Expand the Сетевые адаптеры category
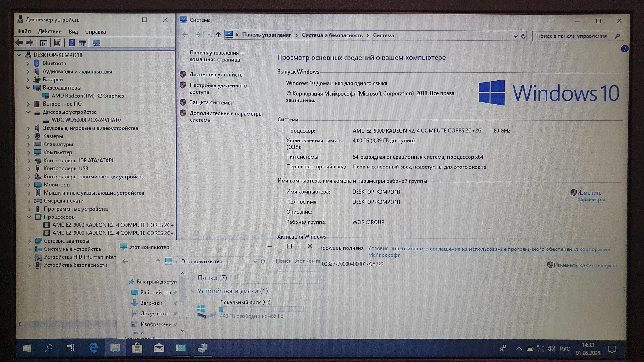 (x=29, y=241)
